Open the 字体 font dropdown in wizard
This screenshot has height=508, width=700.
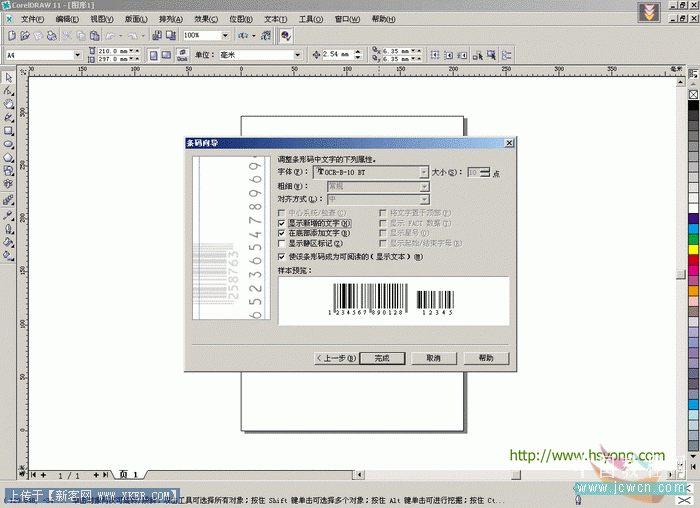coord(424,173)
